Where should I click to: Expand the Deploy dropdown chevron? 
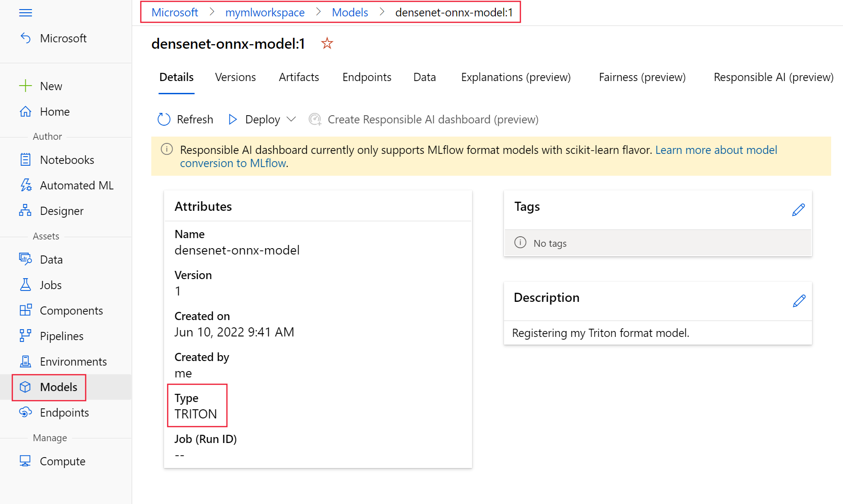click(291, 119)
